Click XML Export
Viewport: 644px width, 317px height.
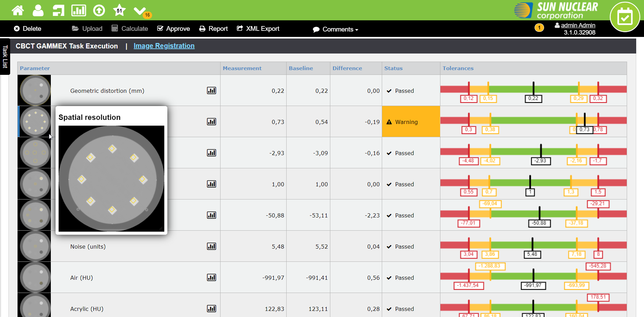258,29
